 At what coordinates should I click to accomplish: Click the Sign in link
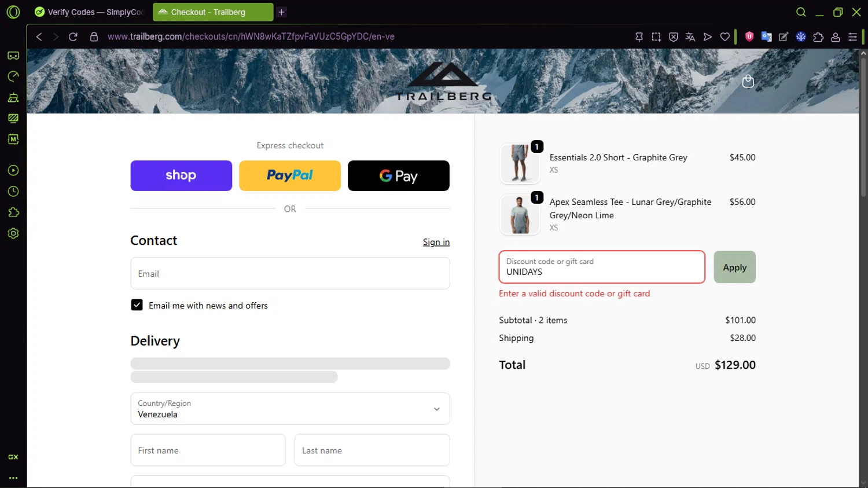(x=436, y=242)
